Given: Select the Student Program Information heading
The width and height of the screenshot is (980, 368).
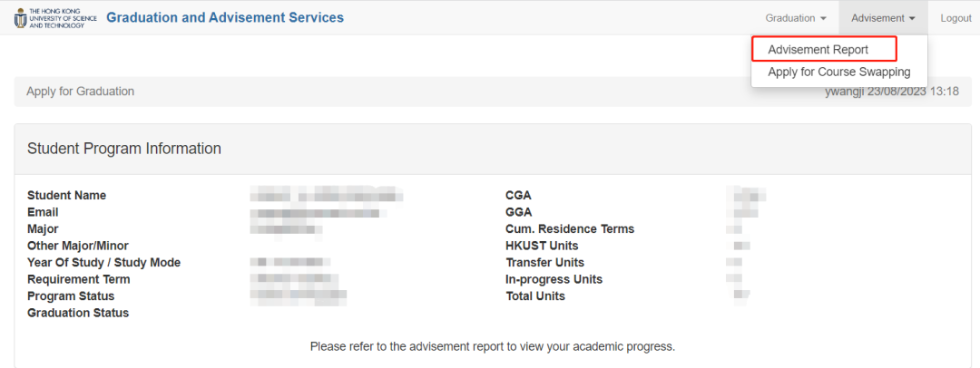Looking at the screenshot, I should point(124,149).
